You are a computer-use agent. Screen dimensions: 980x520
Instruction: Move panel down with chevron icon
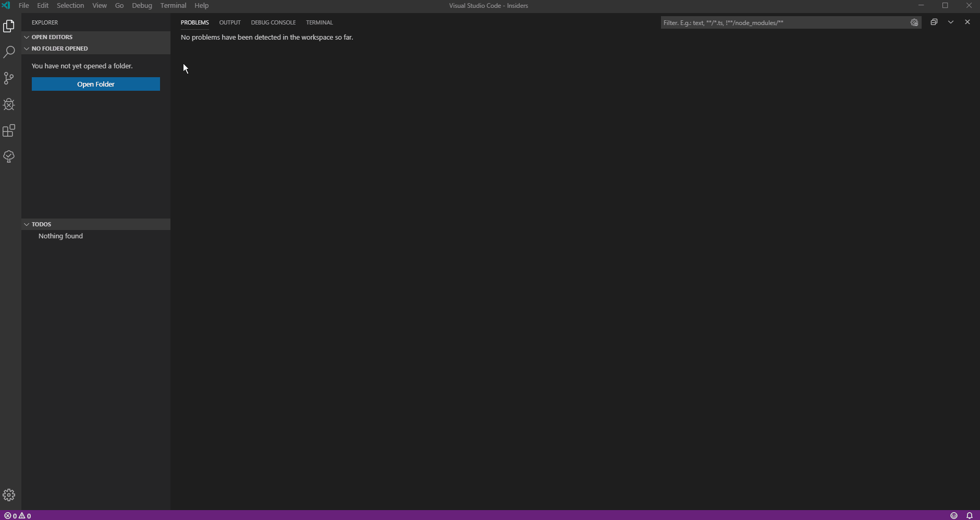point(951,22)
